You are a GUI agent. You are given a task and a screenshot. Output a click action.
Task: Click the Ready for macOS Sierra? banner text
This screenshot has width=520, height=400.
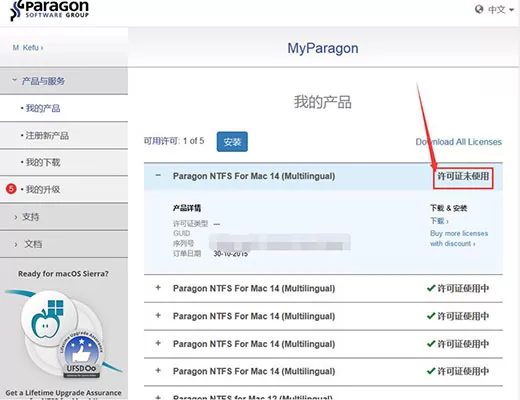(x=63, y=274)
